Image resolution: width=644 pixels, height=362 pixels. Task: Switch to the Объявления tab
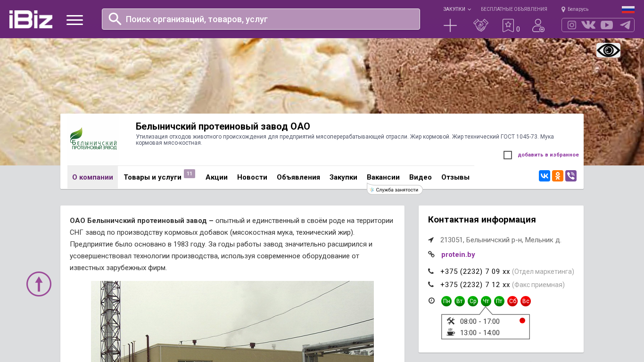[298, 177]
